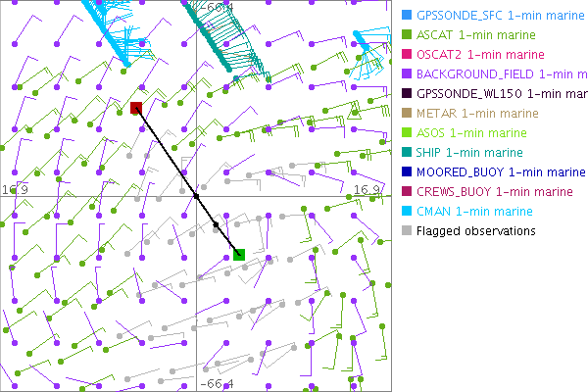Click the BACKGROUND_FIELD purple legend swatch
This screenshot has width=588, height=392.
(406, 73)
